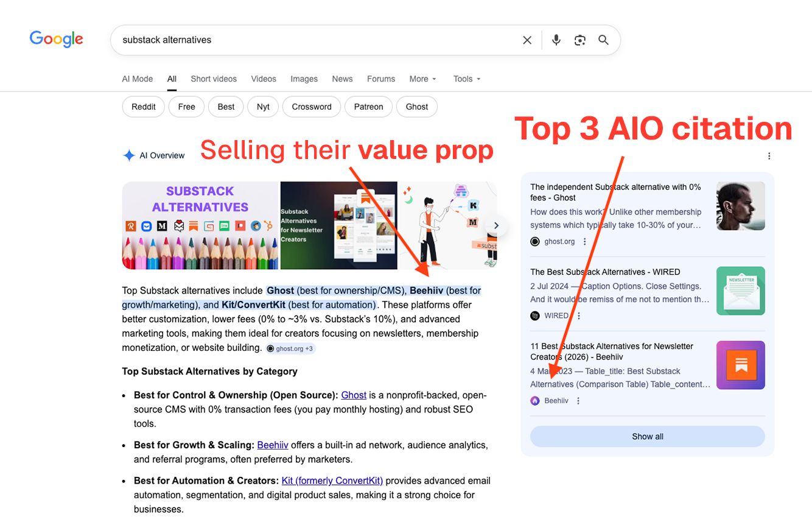Open the illustrated man carousel image
This screenshot has width=812, height=522.
pyautogui.click(x=447, y=225)
